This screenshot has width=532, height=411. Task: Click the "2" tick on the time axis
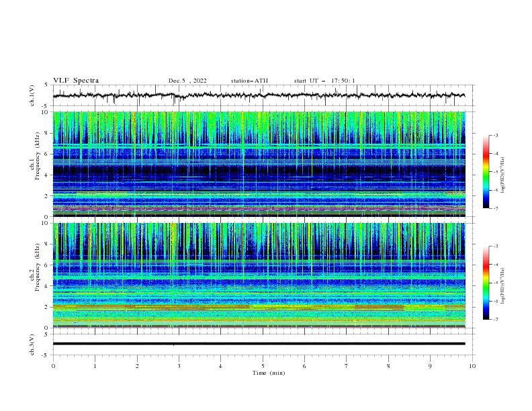137,366
